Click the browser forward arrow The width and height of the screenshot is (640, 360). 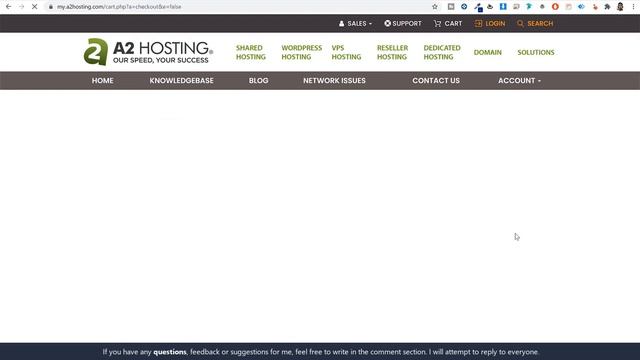(22, 7)
